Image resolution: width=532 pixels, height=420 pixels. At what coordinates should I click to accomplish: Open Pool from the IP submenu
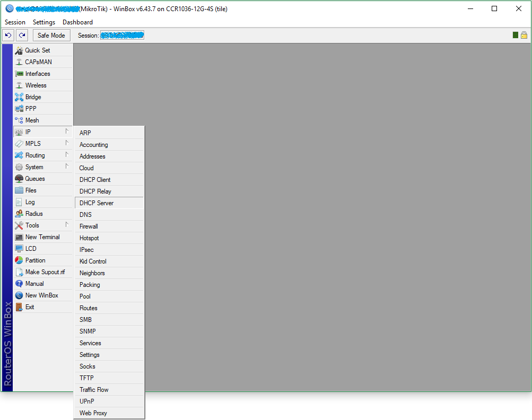[109, 296]
